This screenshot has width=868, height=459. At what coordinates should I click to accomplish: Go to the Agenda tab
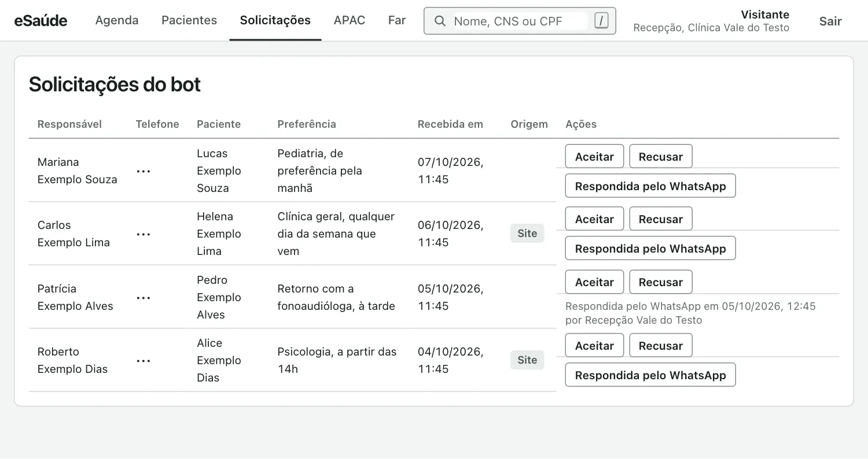[x=117, y=20]
